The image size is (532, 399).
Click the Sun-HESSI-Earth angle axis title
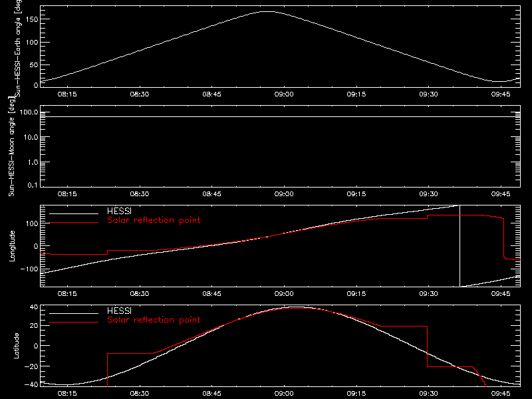18,49
